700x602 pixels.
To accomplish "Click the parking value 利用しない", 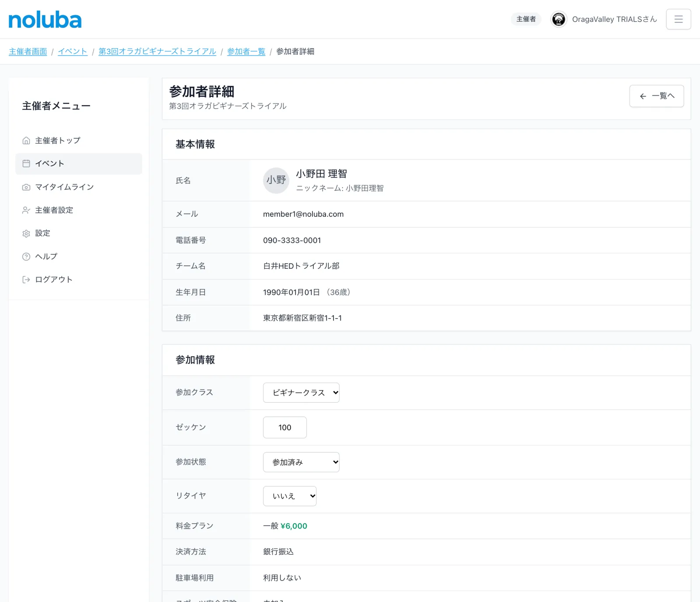I will pos(282,578).
